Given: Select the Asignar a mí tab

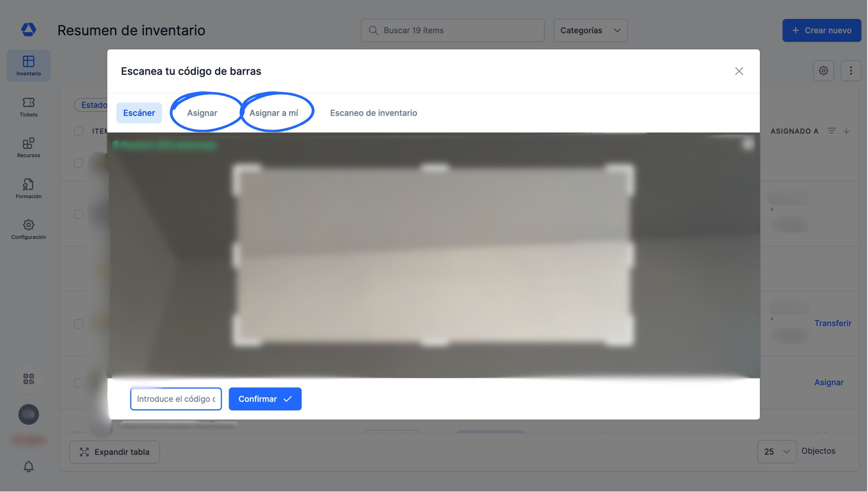Looking at the screenshot, I should [274, 113].
